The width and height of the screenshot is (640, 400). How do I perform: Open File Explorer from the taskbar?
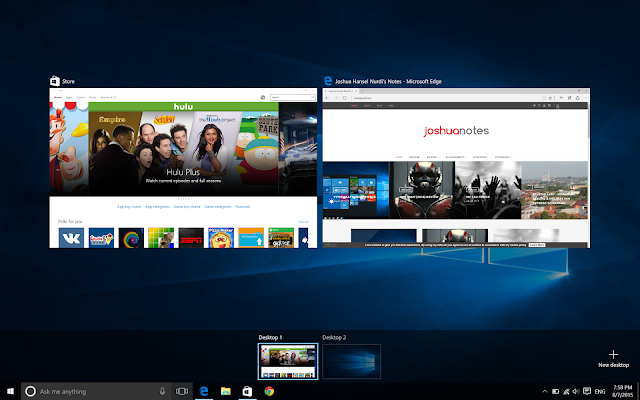pyautogui.click(x=225, y=391)
